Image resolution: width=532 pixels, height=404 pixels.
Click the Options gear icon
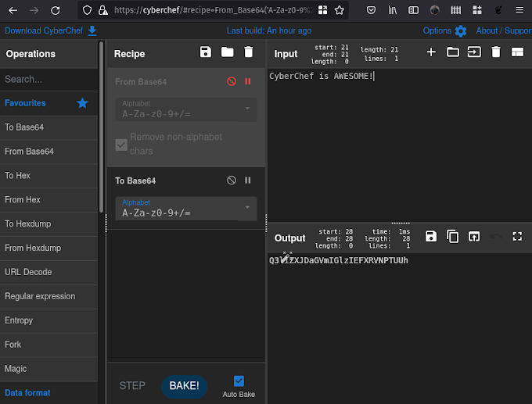[461, 31]
